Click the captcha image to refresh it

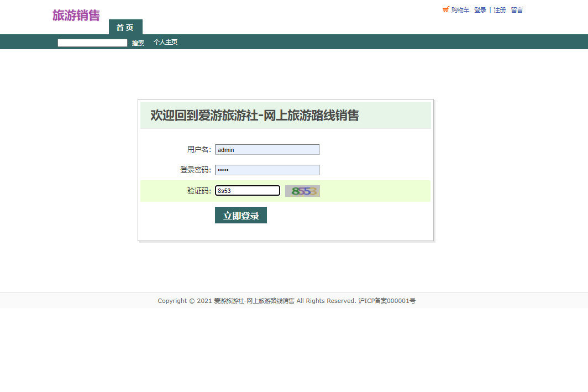[302, 190]
